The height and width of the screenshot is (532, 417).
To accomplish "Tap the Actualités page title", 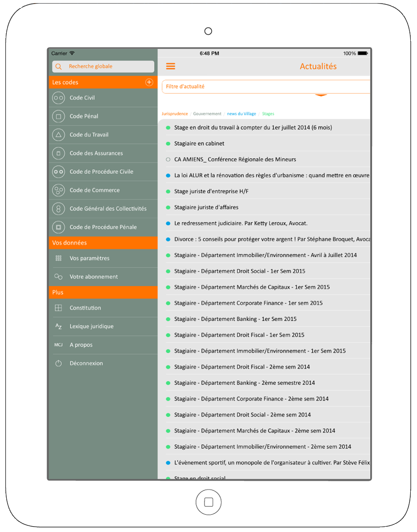I will 318,67.
